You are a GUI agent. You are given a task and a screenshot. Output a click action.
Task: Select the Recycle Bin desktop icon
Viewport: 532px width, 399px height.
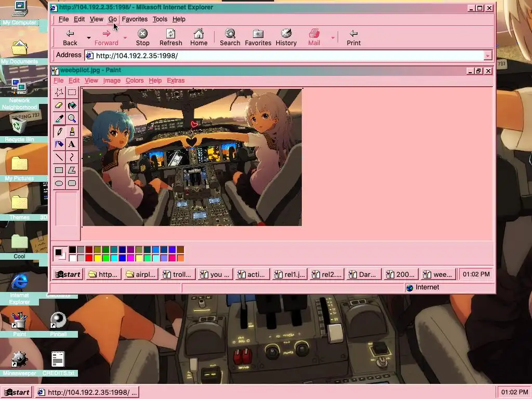pyautogui.click(x=19, y=129)
